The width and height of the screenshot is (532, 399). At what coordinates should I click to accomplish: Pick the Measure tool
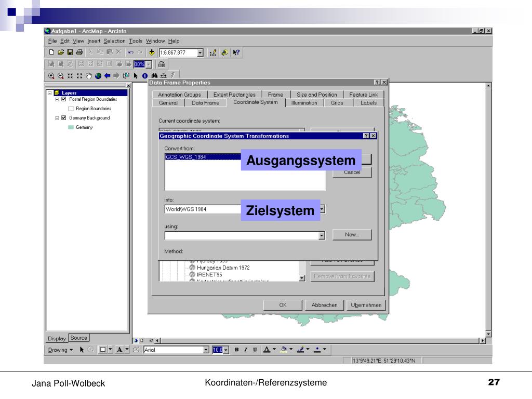coord(164,76)
